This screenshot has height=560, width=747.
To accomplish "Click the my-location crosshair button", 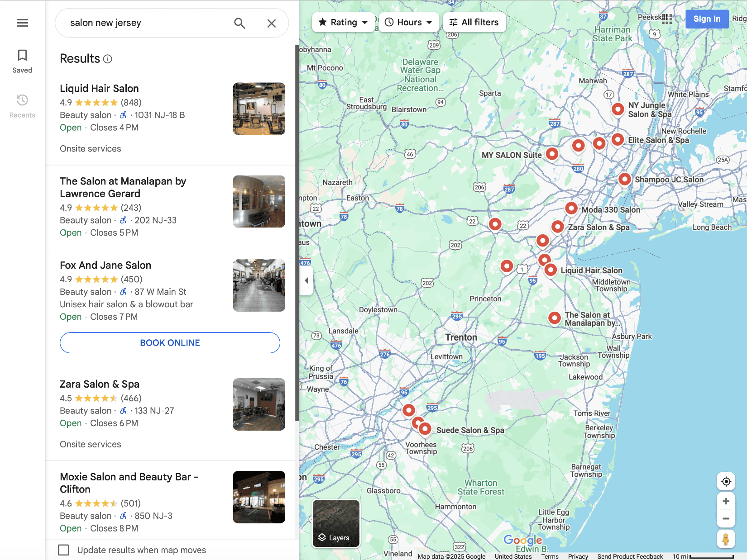I will [726, 481].
